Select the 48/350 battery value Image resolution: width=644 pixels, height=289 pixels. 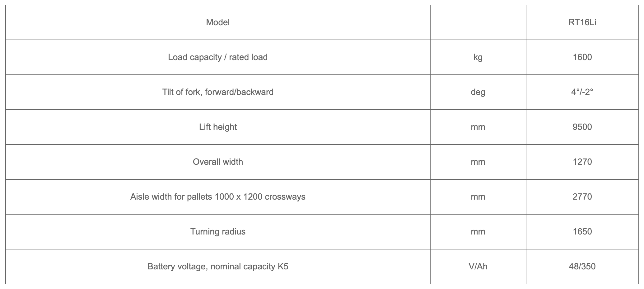[582, 267]
